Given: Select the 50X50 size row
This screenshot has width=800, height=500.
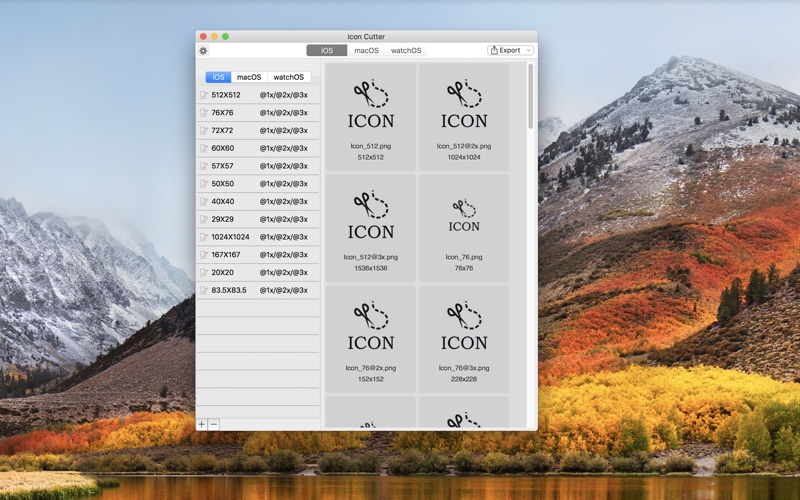Looking at the screenshot, I should coord(258,184).
